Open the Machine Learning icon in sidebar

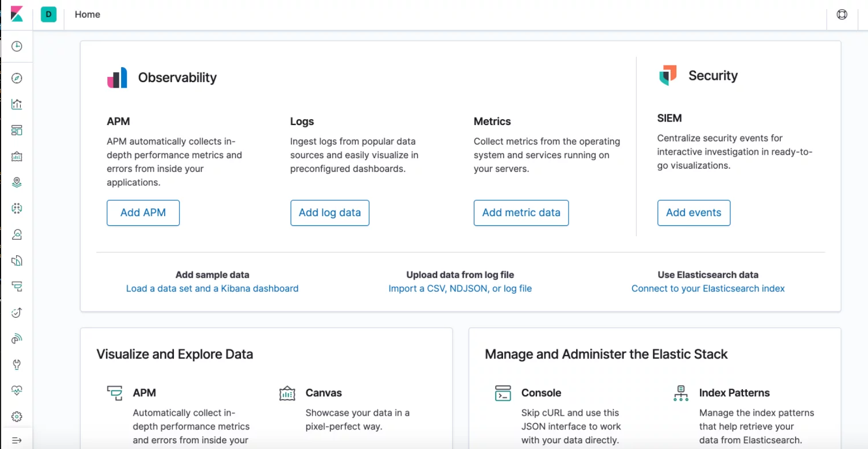pyautogui.click(x=17, y=208)
